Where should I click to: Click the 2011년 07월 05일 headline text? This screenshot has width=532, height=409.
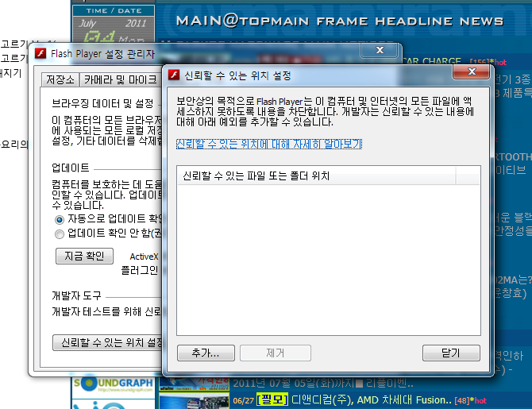pos(323,384)
